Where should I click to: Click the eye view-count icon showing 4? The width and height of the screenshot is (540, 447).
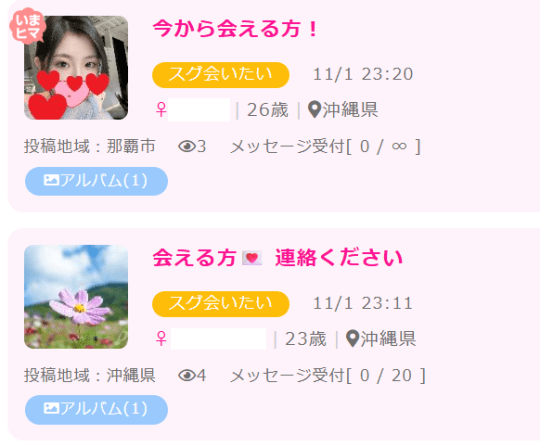pyautogui.click(x=187, y=375)
